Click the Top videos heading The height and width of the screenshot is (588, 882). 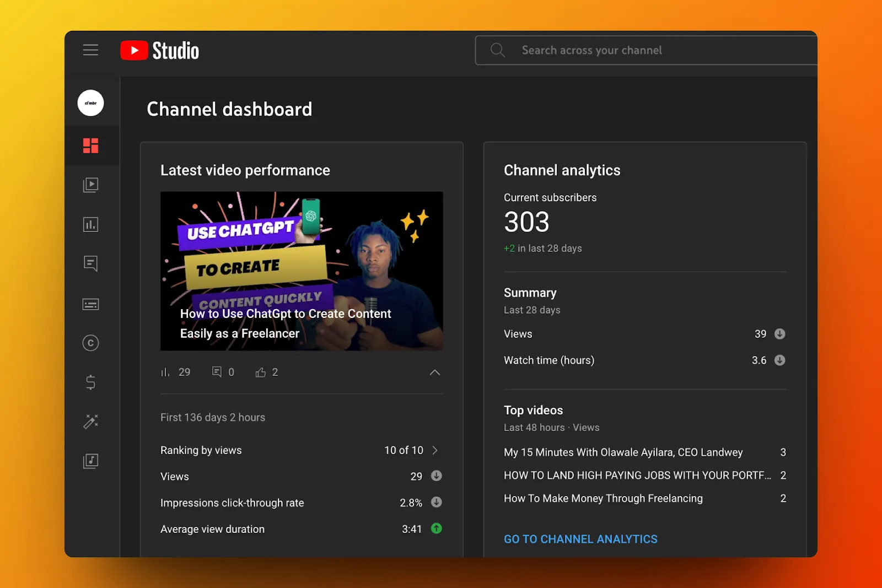point(533,410)
